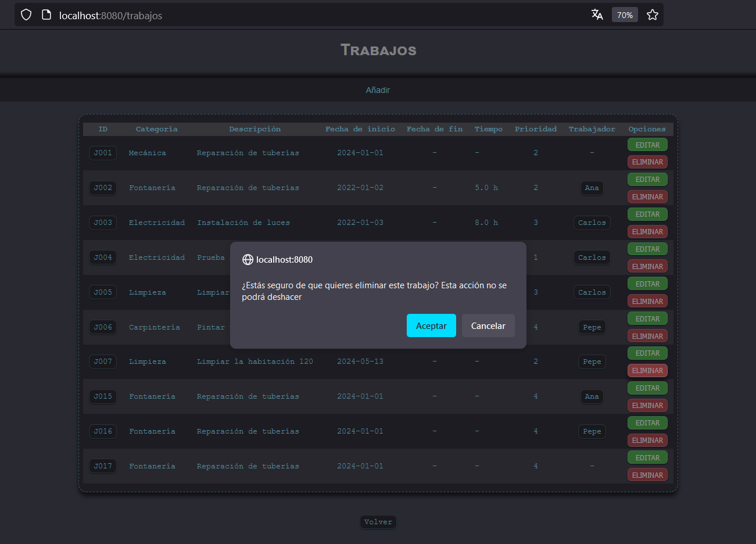Click the Volver button
This screenshot has height=544, width=756.
[378, 522]
